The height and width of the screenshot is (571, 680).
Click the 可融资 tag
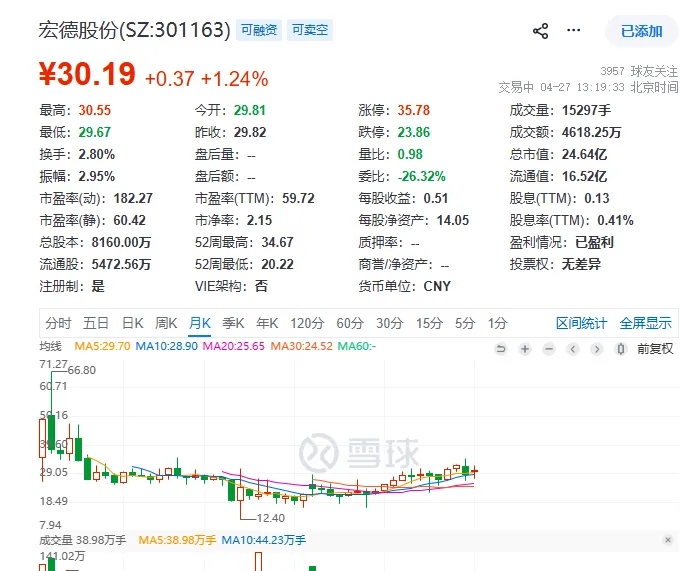[259, 30]
